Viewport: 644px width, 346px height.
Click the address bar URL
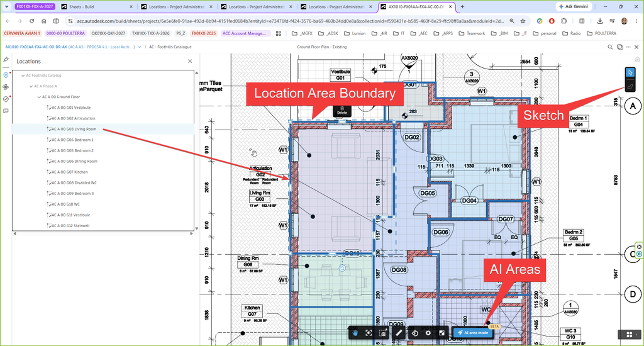pos(290,21)
